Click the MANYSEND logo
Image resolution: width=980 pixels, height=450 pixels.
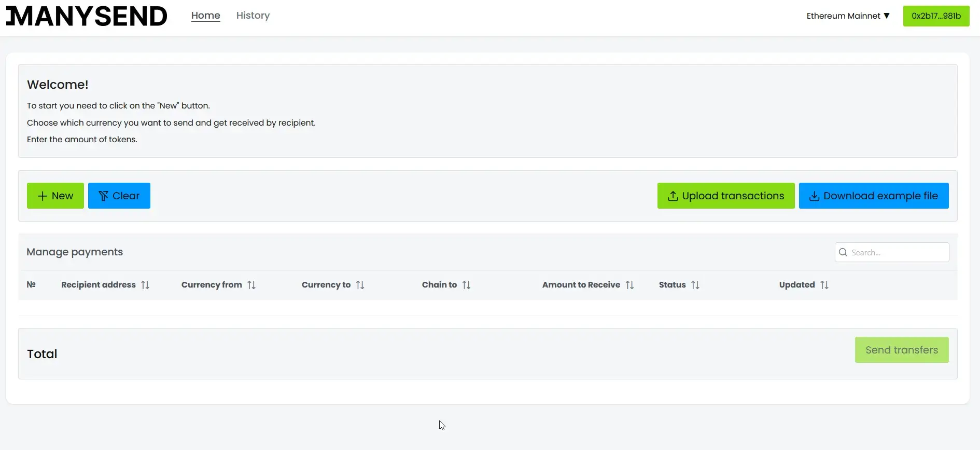pyautogui.click(x=87, y=16)
